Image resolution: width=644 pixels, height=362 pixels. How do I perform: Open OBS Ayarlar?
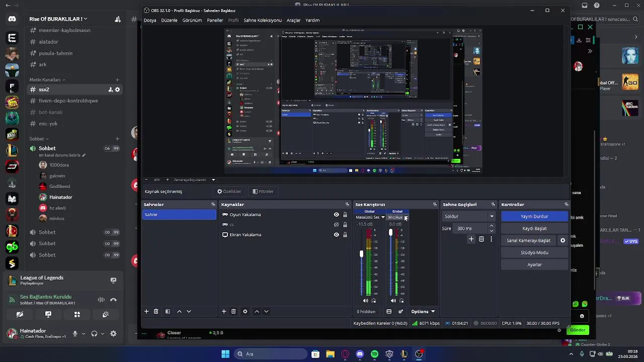534,264
